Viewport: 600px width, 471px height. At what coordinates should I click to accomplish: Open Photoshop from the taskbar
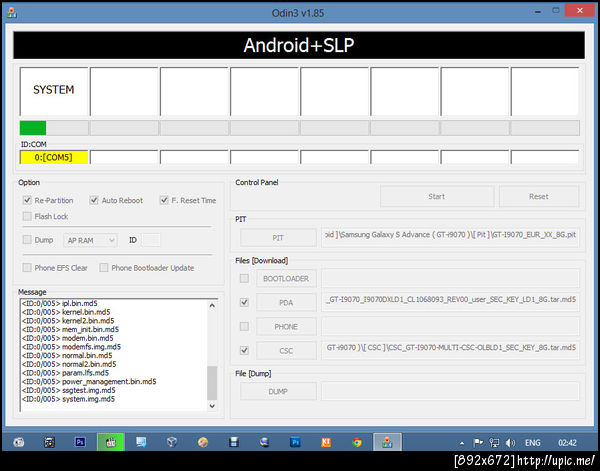pyautogui.click(x=80, y=442)
